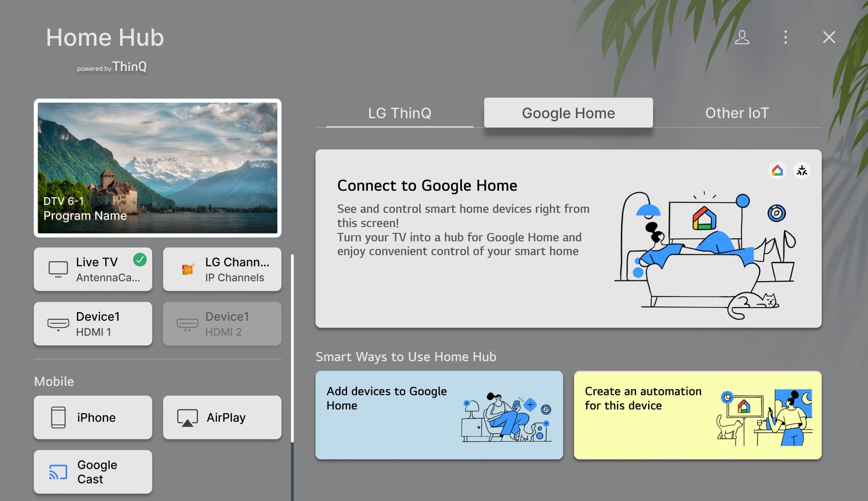Switch to the LG ThinQ tab

399,112
